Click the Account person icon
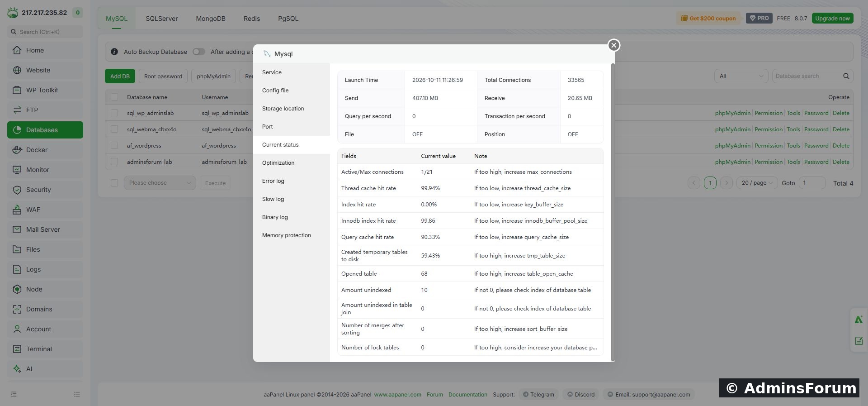868x406 pixels. coord(17,329)
